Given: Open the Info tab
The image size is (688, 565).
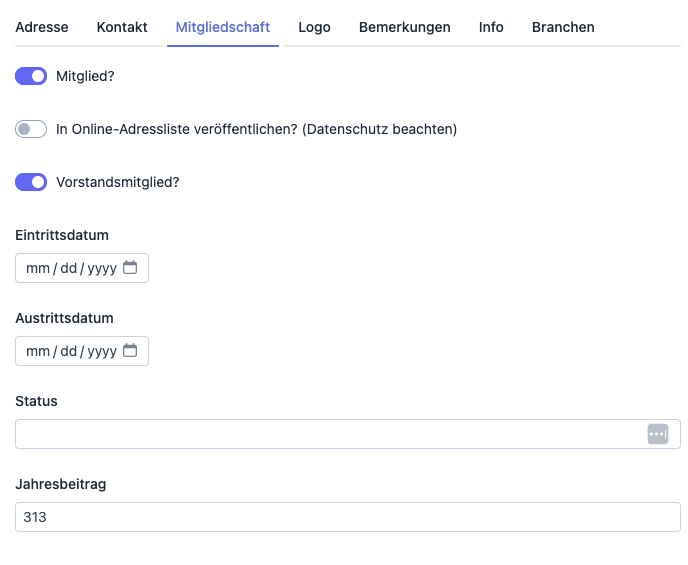Looking at the screenshot, I should 491,27.
